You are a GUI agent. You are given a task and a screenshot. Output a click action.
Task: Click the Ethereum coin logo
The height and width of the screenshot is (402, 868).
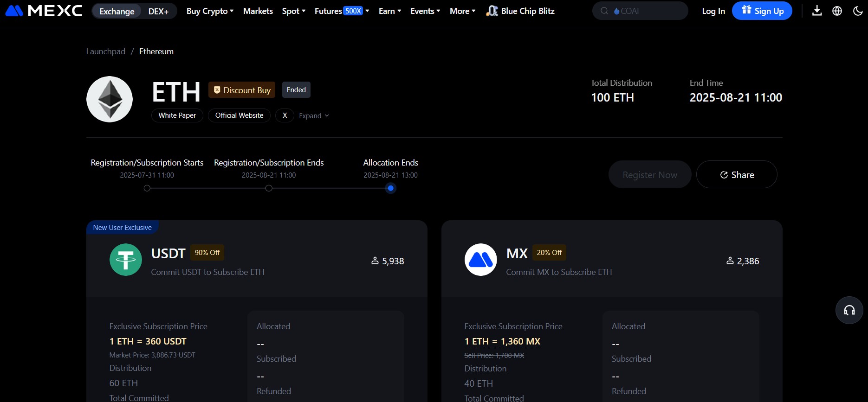(x=110, y=99)
